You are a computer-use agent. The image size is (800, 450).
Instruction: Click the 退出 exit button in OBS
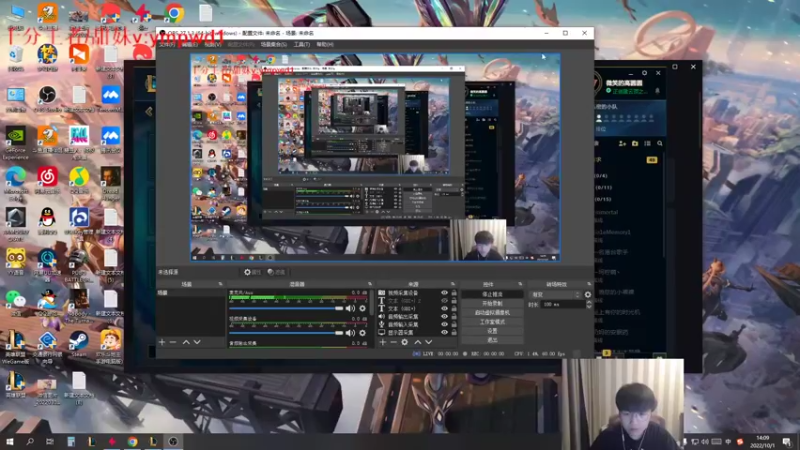pyautogui.click(x=492, y=340)
